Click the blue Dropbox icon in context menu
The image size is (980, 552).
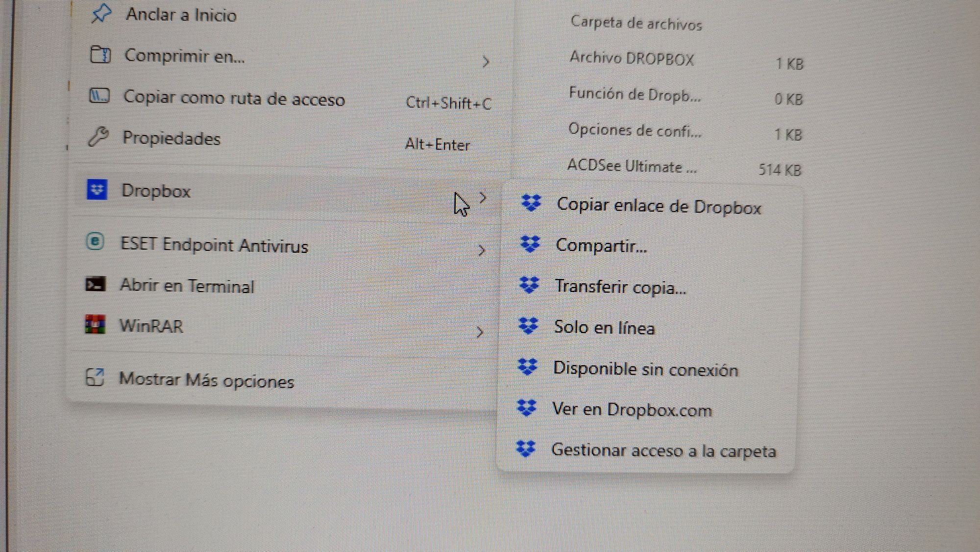tap(97, 189)
